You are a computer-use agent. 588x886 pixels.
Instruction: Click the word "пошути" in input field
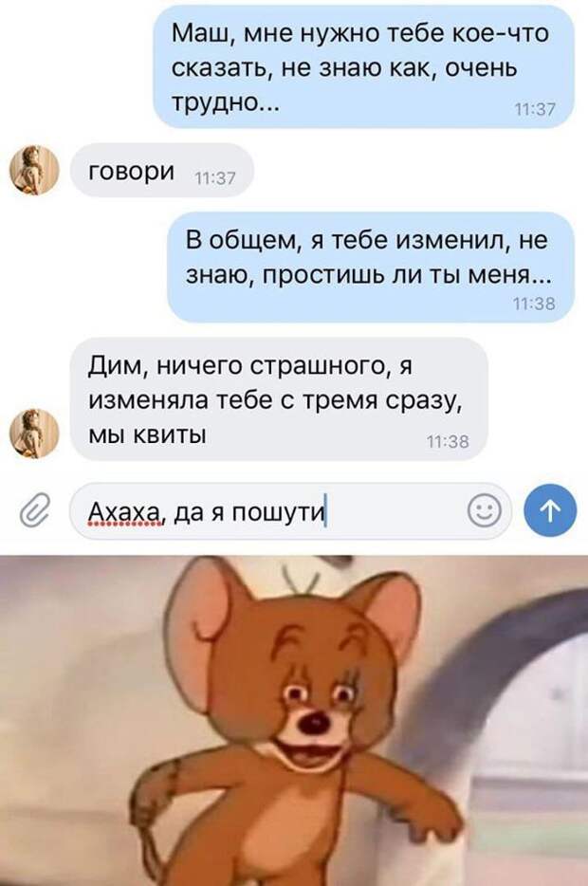coord(279,513)
